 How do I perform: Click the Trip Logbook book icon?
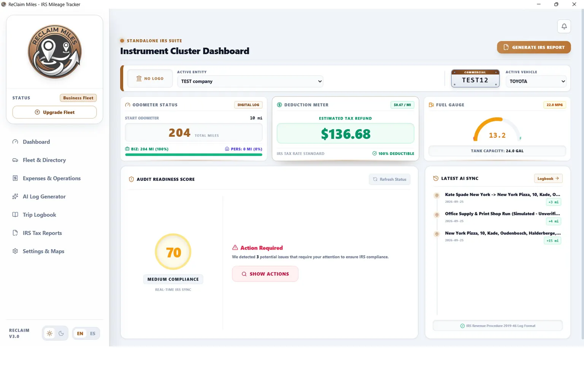tap(15, 215)
